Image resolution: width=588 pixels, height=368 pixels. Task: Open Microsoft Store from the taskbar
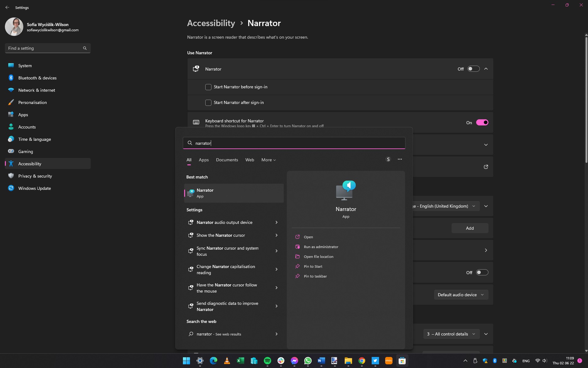(x=402, y=361)
